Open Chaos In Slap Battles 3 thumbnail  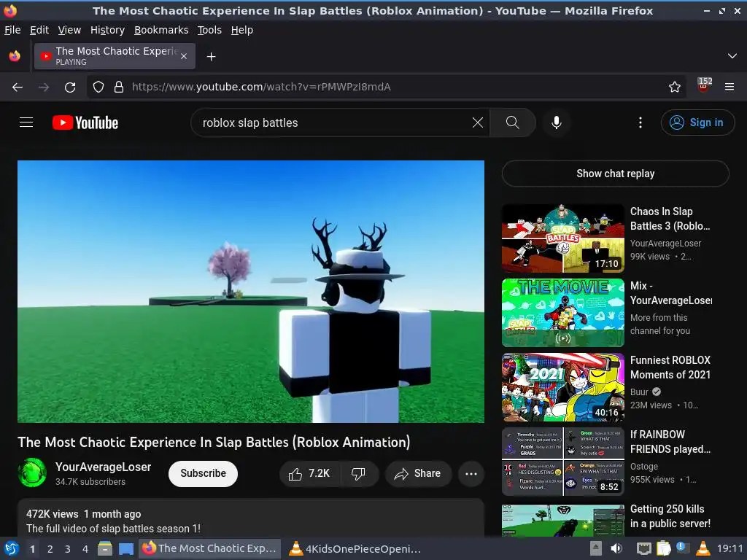click(562, 238)
